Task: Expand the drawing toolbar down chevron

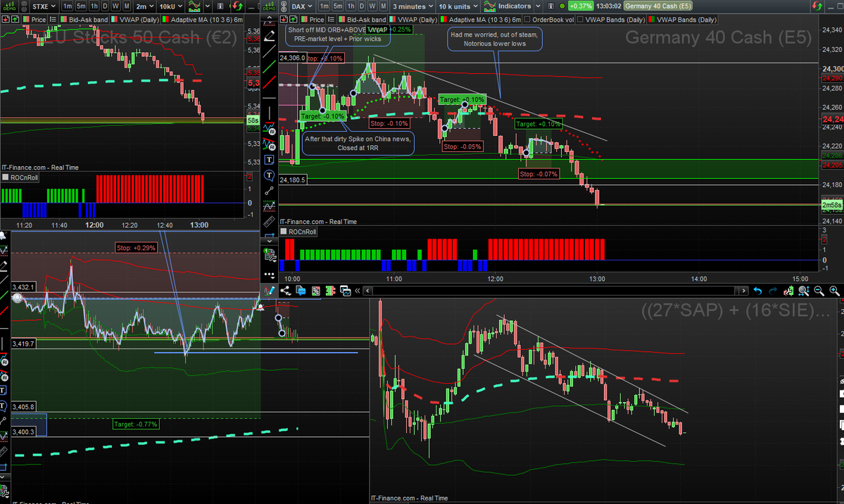Action: (270, 241)
